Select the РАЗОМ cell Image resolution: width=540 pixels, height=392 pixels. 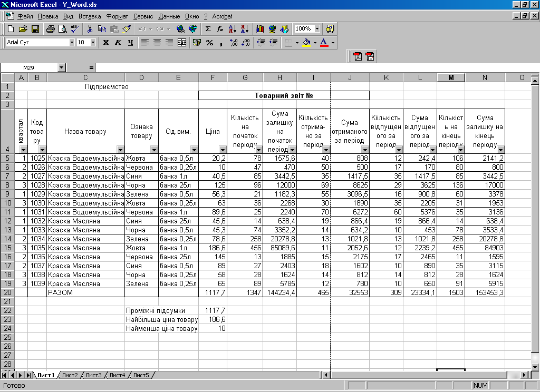coord(86,292)
